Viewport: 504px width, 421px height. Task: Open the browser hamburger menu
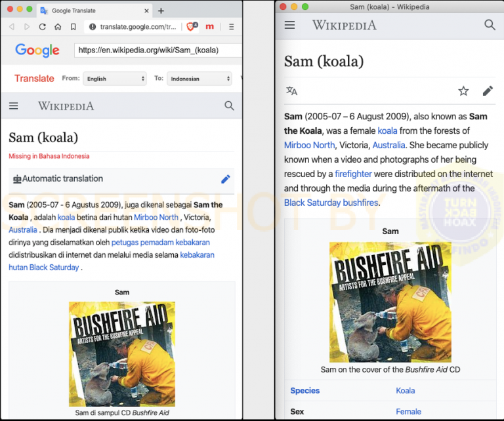point(232,27)
